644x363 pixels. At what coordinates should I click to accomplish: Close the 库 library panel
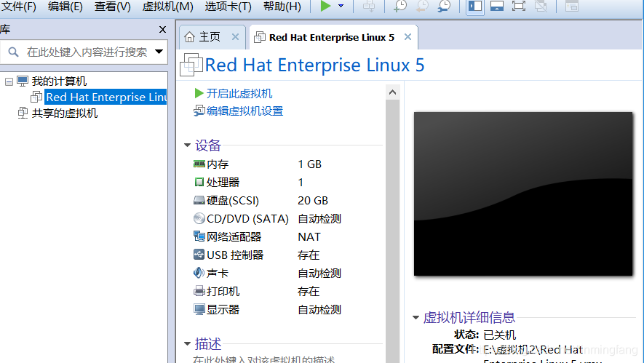point(162,30)
